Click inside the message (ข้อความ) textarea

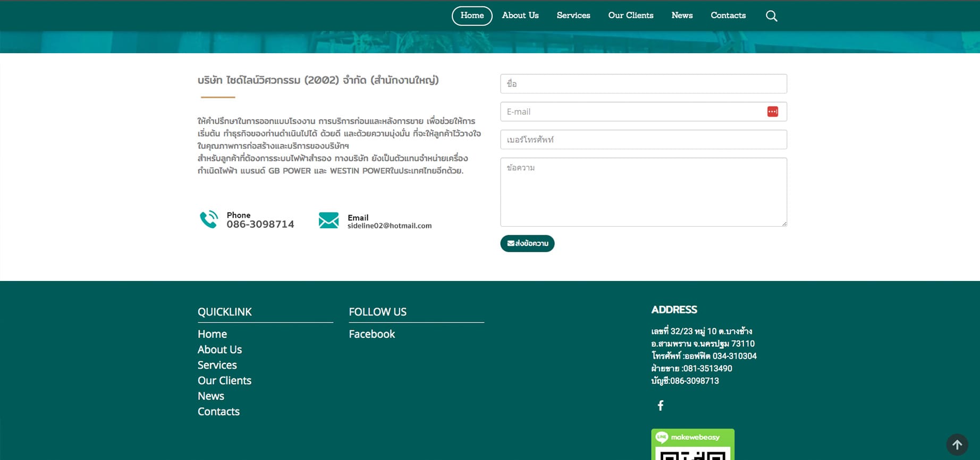tap(643, 192)
